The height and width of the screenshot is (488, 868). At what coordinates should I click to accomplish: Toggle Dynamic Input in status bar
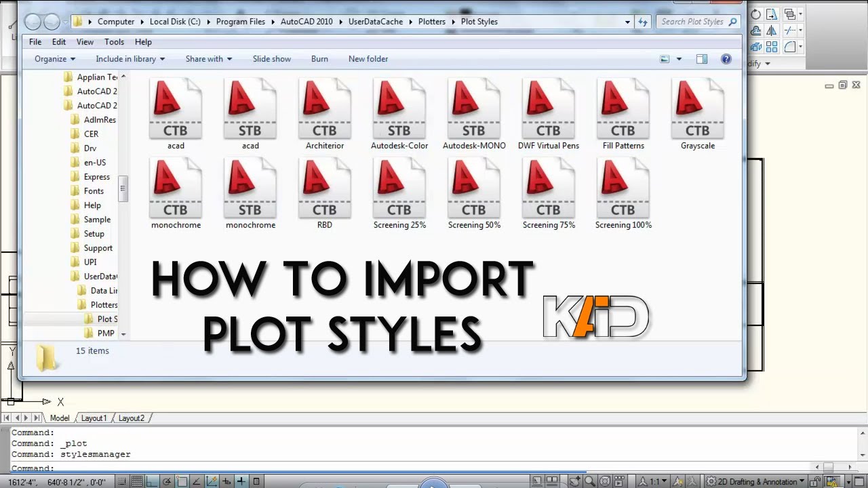pos(226,481)
